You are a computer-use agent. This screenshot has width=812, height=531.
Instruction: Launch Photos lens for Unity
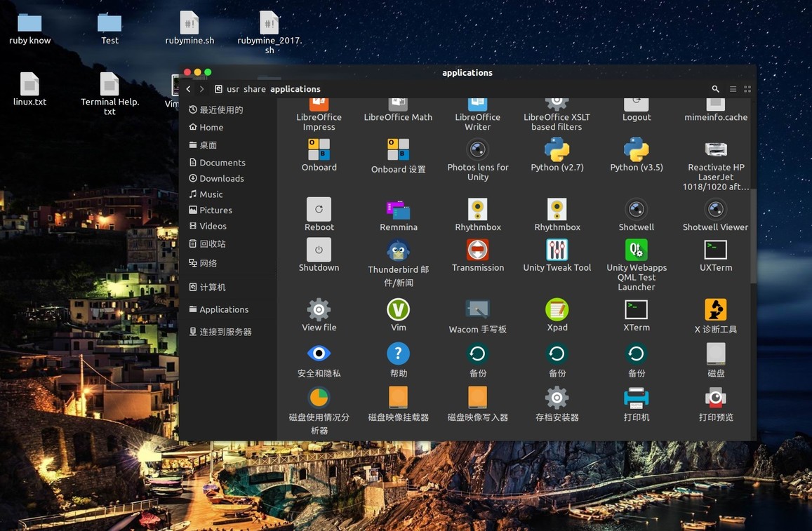click(477, 149)
